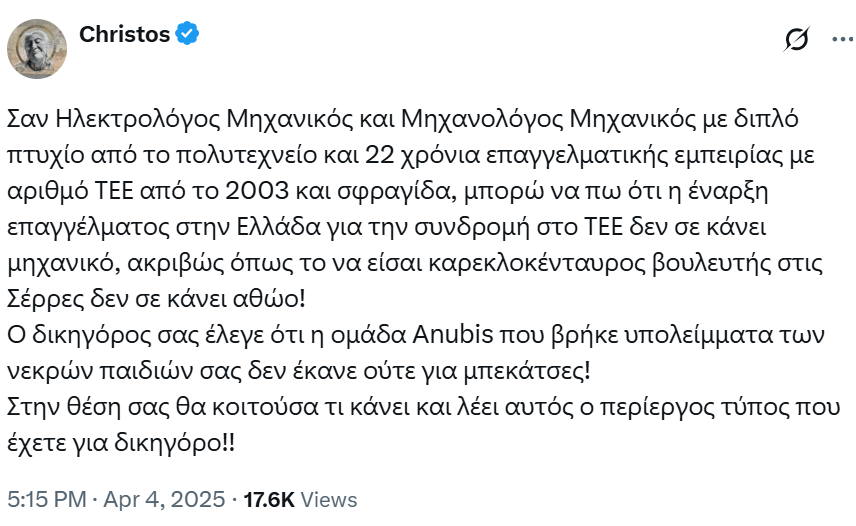Click the year 2003 in the text
The width and height of the screenshot is (856, 526).
tap(257, 190)
